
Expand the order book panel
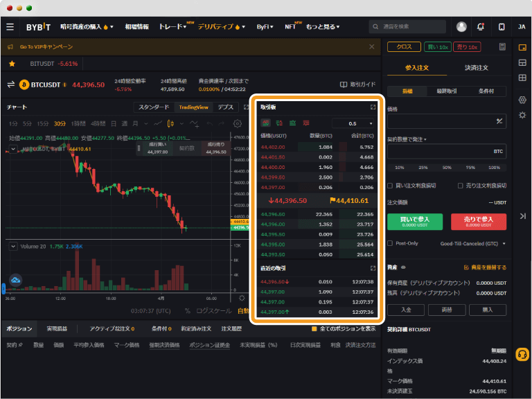(373, 107)
